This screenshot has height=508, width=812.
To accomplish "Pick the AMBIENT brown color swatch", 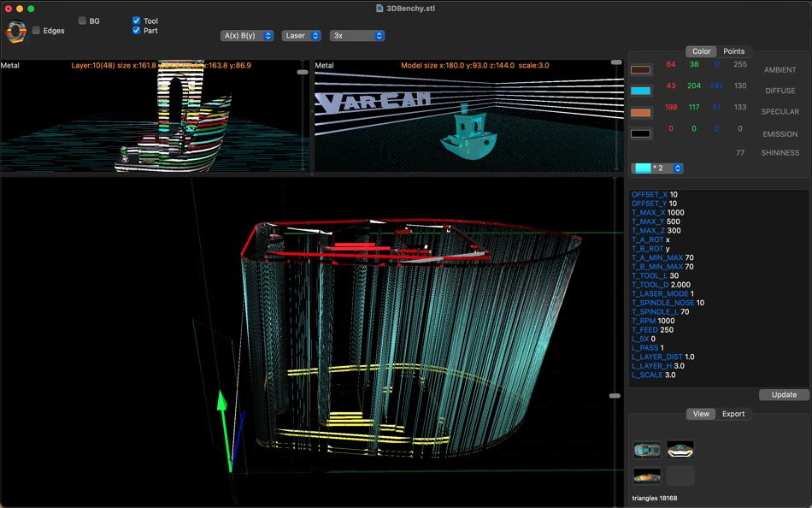I will [x=640, y=70].
